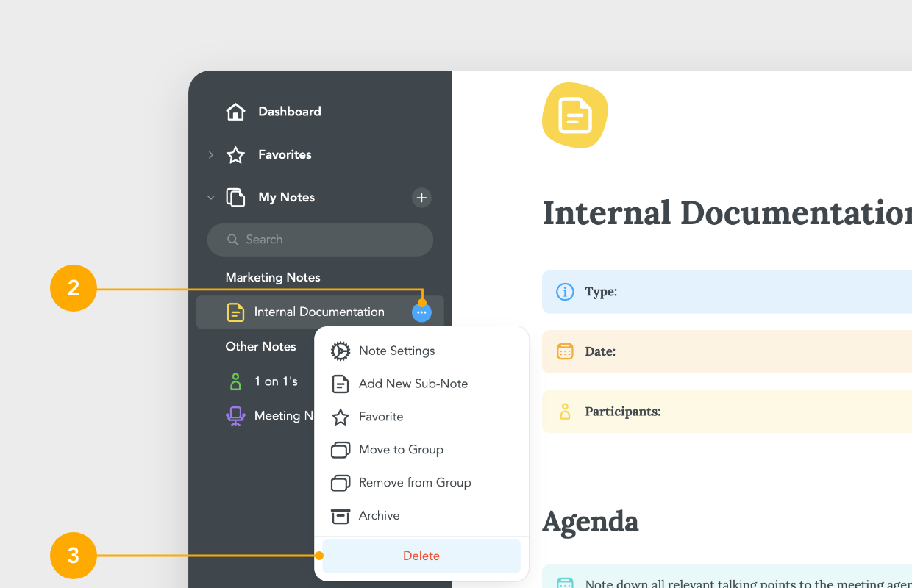Select Archive from the context menu
The width and height of the screenshot is (912, 588).
point(421,516)
